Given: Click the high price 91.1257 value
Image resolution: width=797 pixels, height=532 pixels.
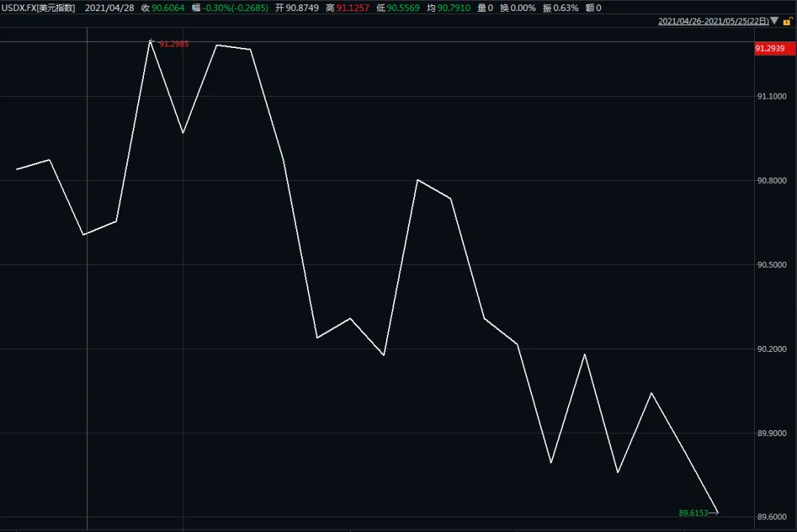Looking at the screenshot, I should click(353, 7).
